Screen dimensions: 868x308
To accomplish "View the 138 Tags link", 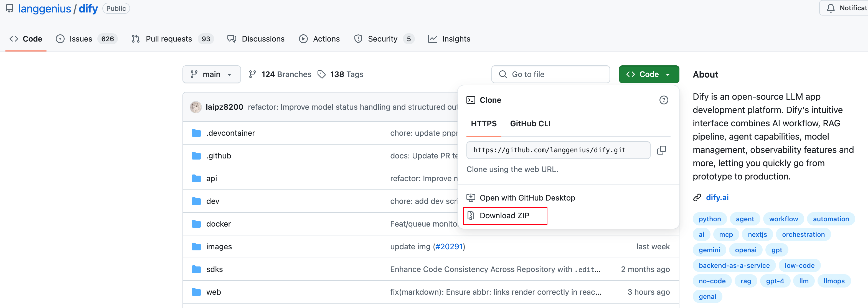I will 340,75.
